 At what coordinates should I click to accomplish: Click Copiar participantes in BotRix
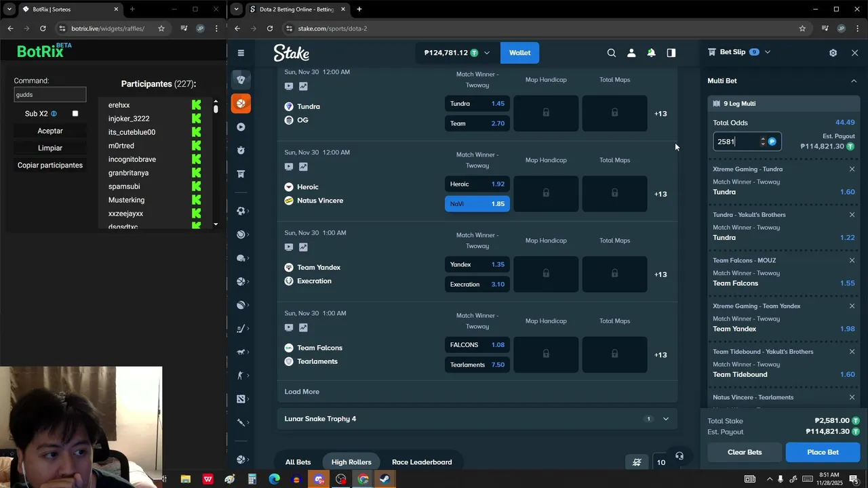50,165
